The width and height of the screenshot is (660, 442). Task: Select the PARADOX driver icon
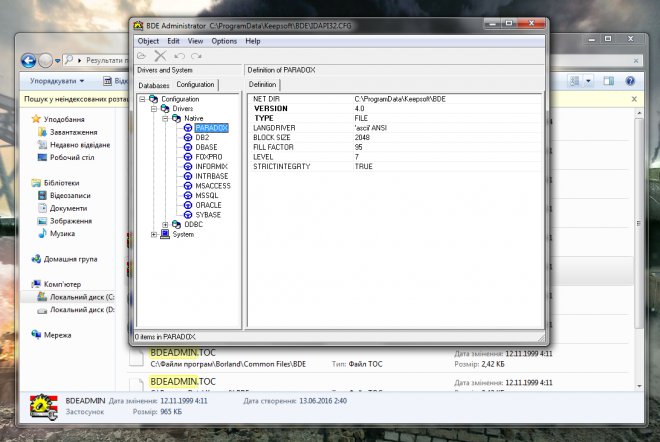[188, 128]
